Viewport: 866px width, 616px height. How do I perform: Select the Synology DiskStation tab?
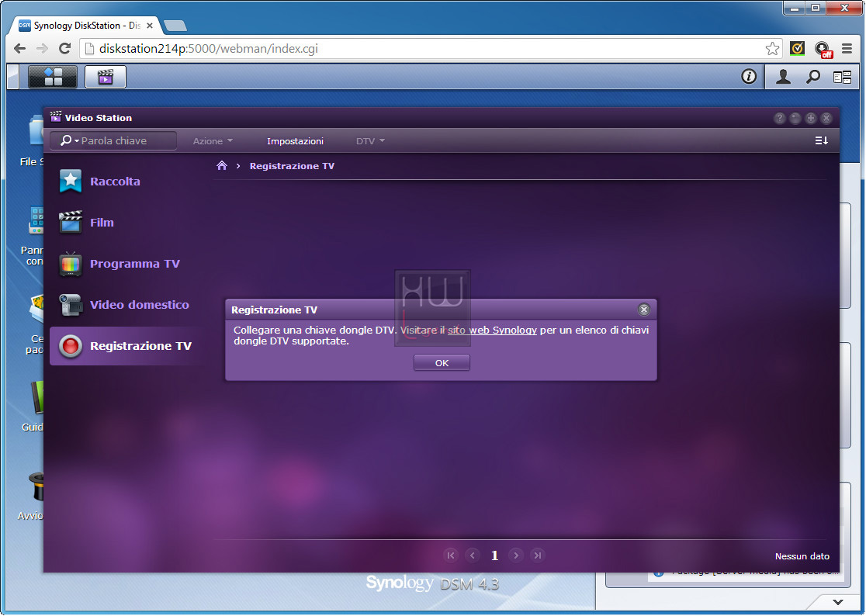click(x=86, y=26)
